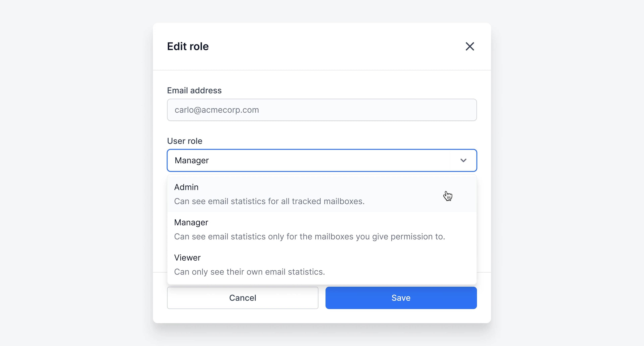644x346 pixels.
Task: Cancel editing the role
Action: pyautogui.click(x=243, y=298)
